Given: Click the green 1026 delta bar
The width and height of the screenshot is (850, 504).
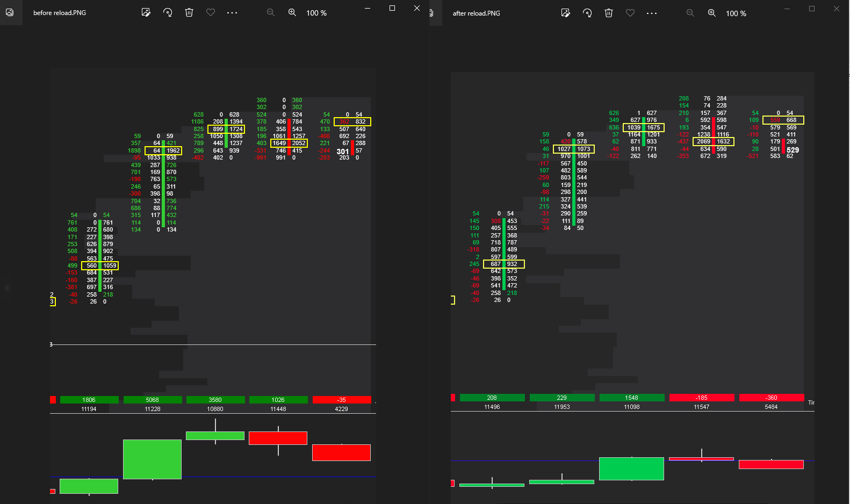Looking at the screenshot, I should click(x=278, y=400).
